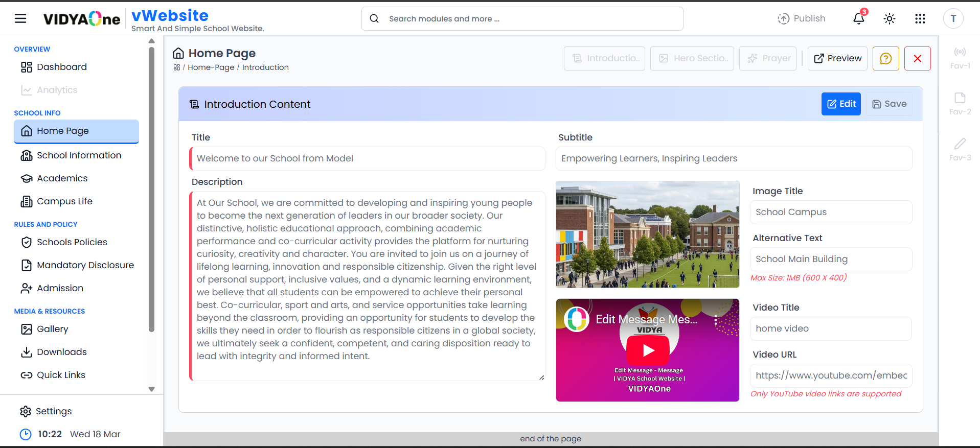Open the Fav-2 shortcut

pyautogui.click(x=960, y=104)
